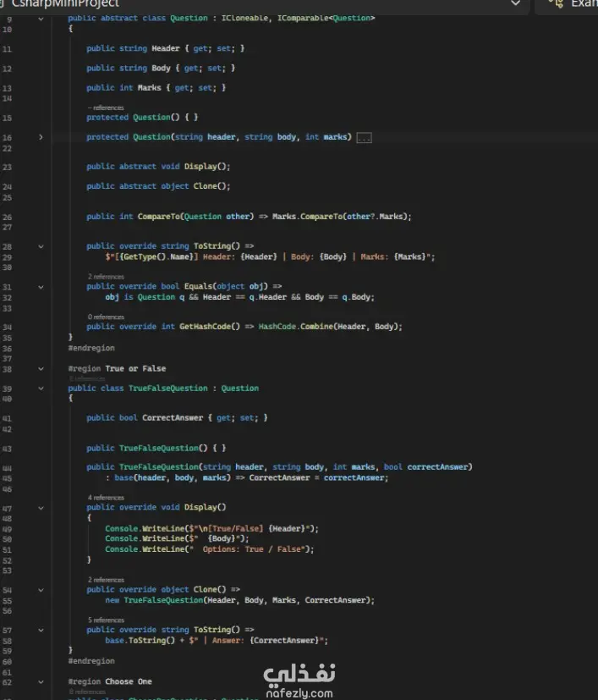Viewport: 598px width, 700px height.
Task: Collapse the Display method at line 47
Action: pyautogui.click(x=41, y=508)
